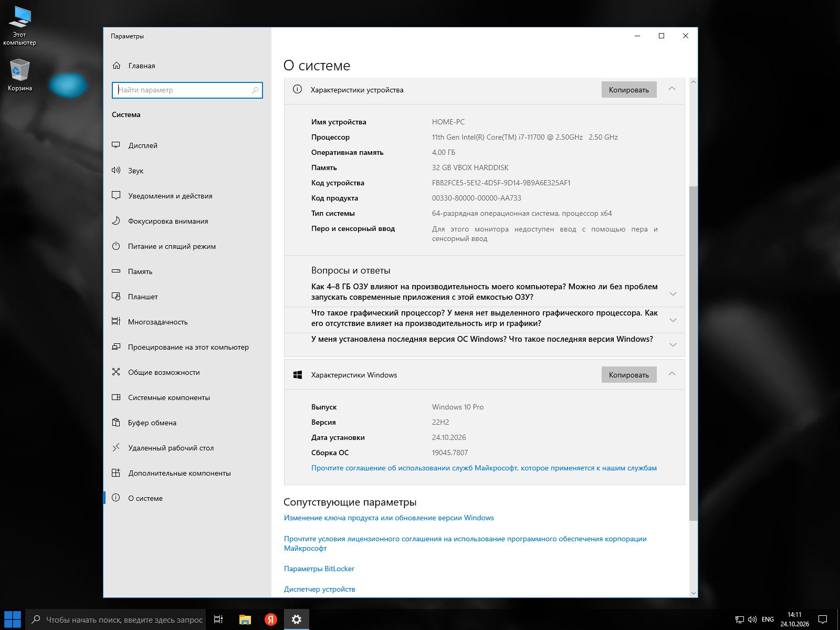The height and width of the screenshot is (630, 840).
Task: Open Параметры BitLocker link
Action: coord(319,569)
